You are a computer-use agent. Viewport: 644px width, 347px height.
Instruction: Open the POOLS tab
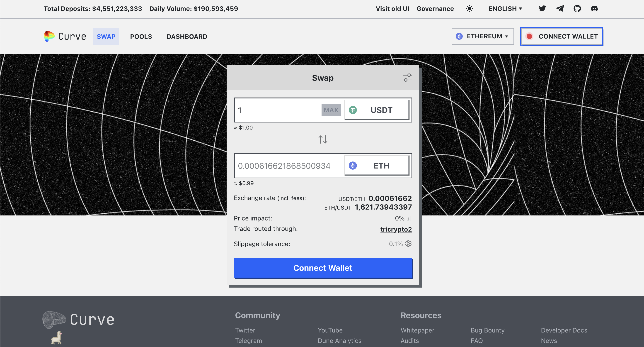(x=141, y=36)
